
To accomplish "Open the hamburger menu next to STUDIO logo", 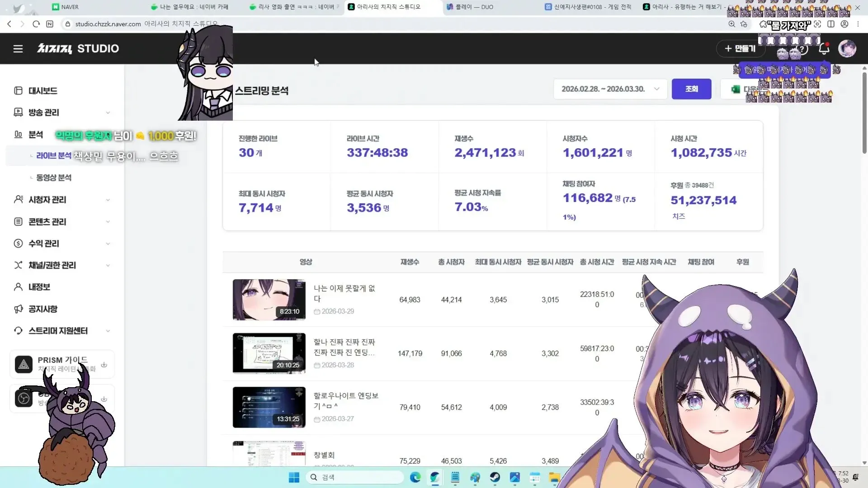I will click(18, 48).
